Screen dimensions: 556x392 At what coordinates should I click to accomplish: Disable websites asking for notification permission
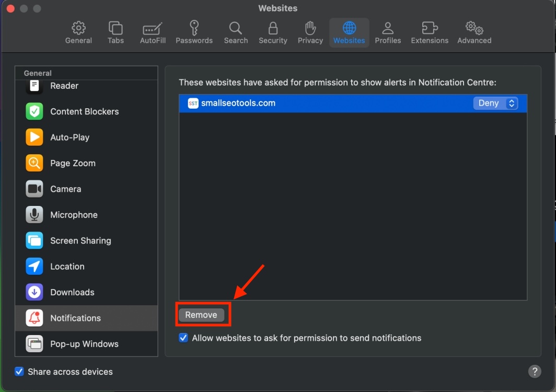(x=183, y=338)
